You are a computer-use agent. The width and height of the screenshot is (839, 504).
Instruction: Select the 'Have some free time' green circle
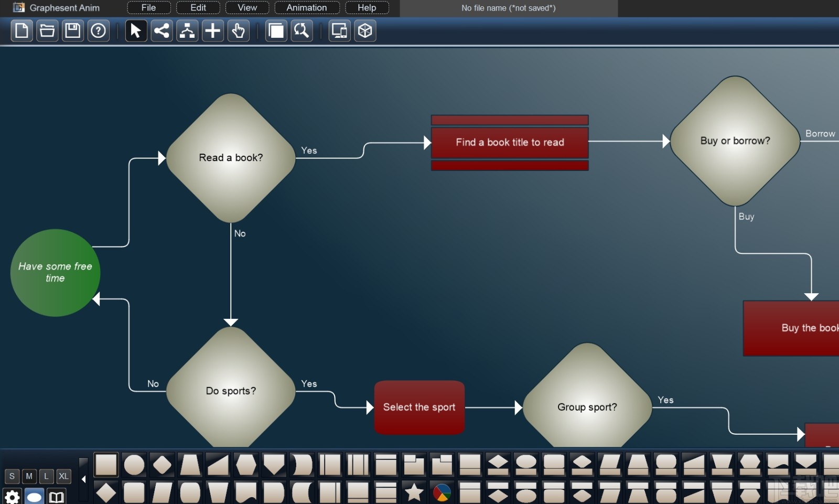point(55,273)
